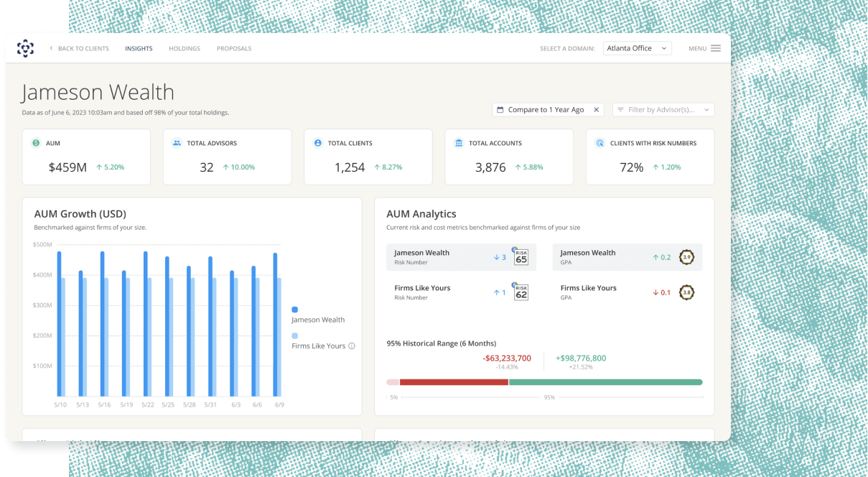Screen dimensions: 868x477
Task: Click the Jameson Wealth legend swatch
Action: pyautogui.click(x=294, y=310)
